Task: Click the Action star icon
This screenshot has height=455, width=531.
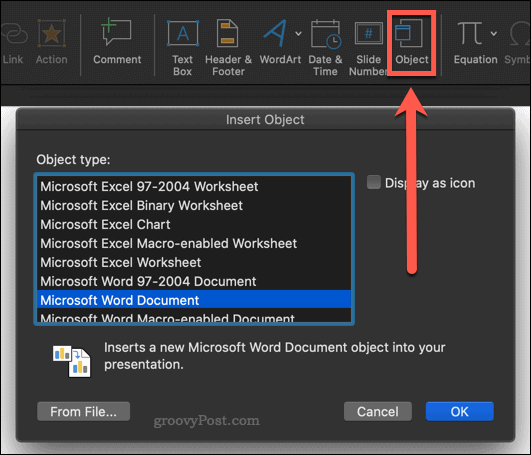Action: click(51, 33)
